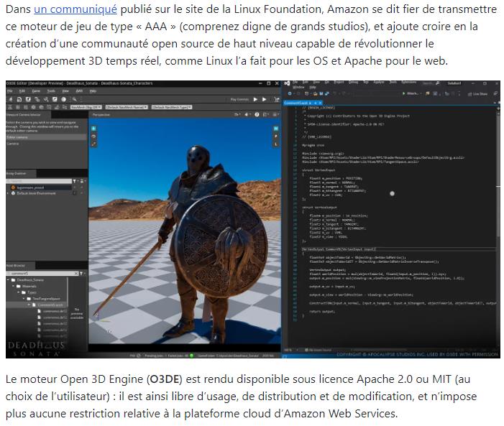Select Local reference space L icon
The height and width of the screenshot is (426, 504).
276,144
